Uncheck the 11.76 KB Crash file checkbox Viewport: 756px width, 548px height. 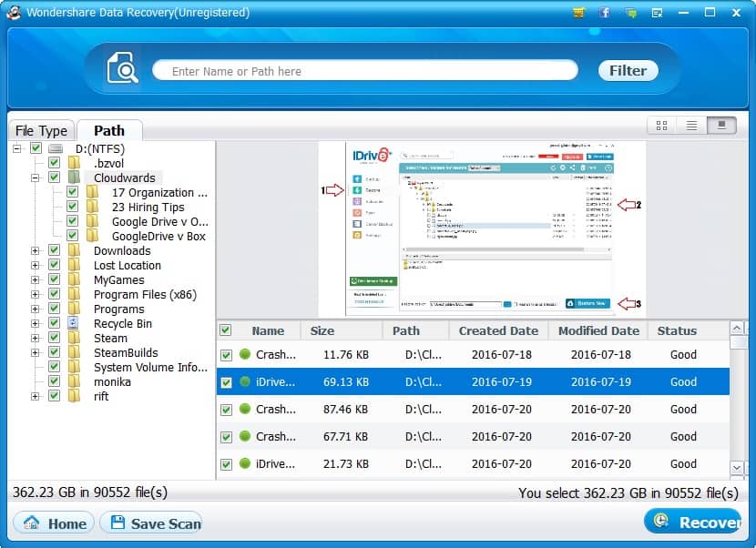click(226, 355)
